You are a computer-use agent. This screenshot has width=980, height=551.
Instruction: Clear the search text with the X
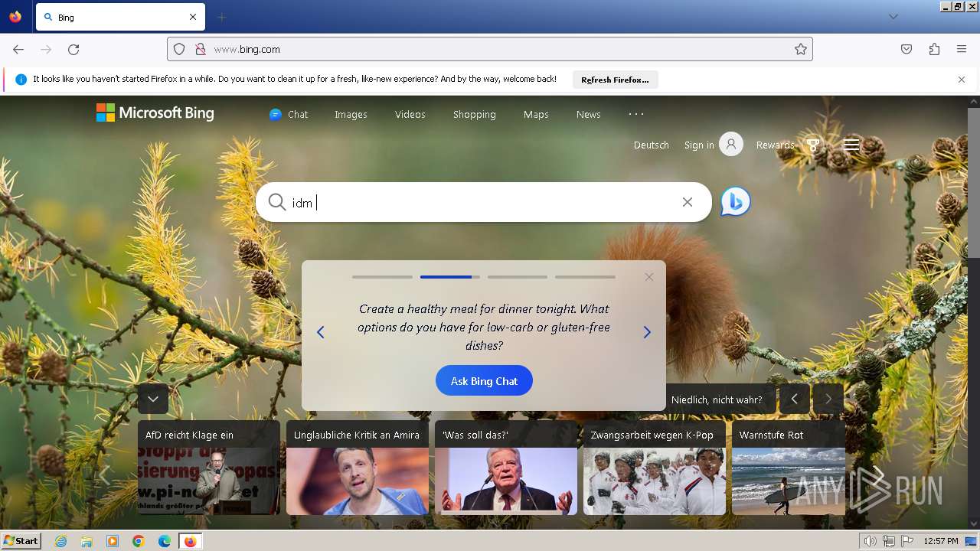click(688, 202)
